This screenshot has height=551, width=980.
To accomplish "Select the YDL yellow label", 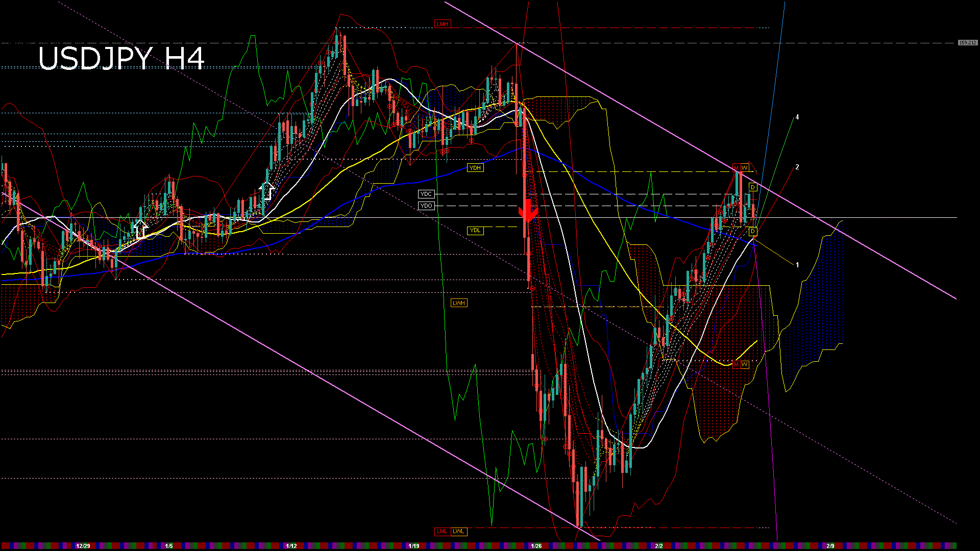I will coord(475,231).
